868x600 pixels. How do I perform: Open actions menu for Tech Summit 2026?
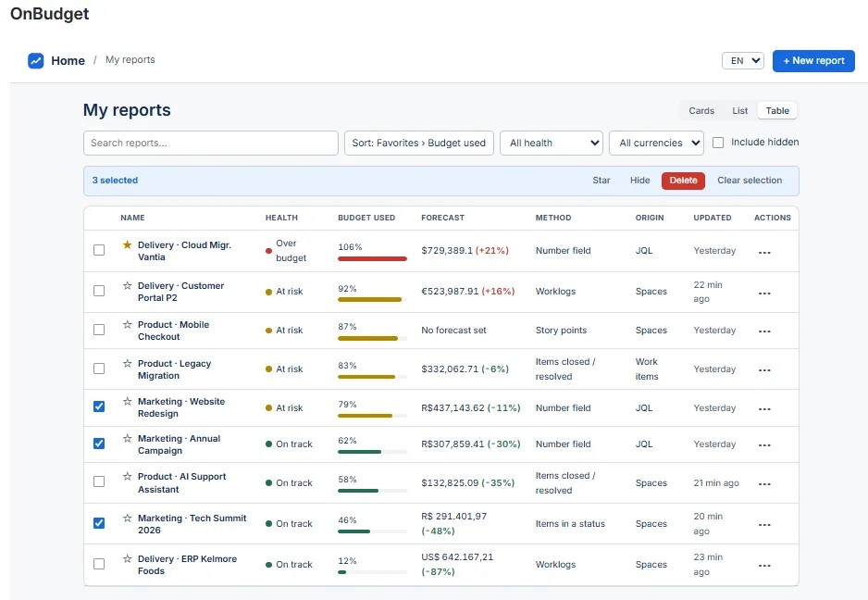764,525
